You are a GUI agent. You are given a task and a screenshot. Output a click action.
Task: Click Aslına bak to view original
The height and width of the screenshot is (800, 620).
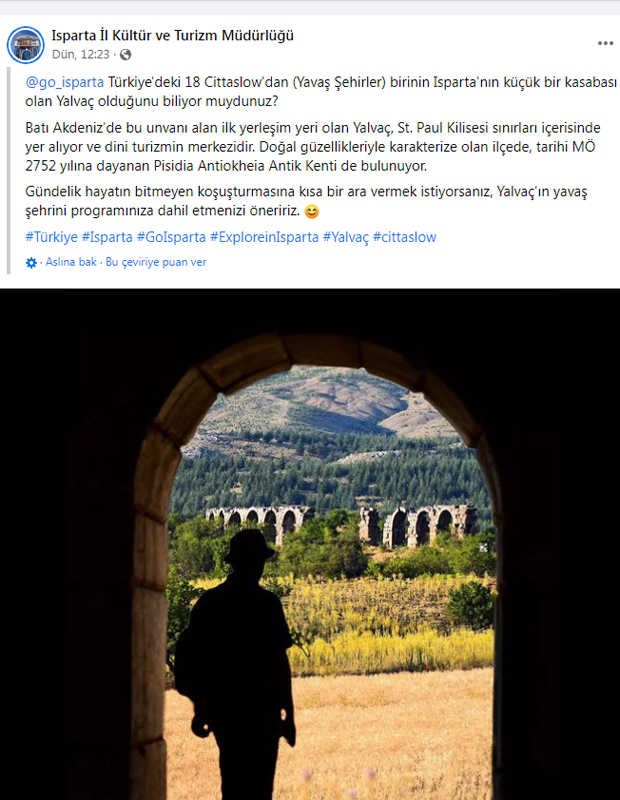point(71,262)
